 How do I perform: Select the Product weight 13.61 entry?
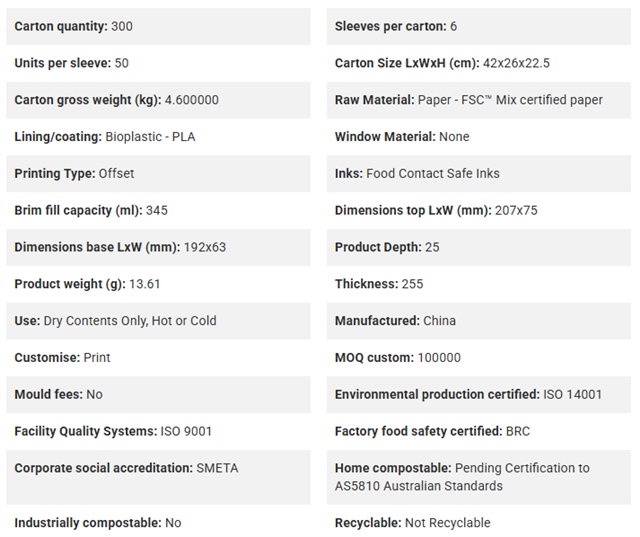158,284
